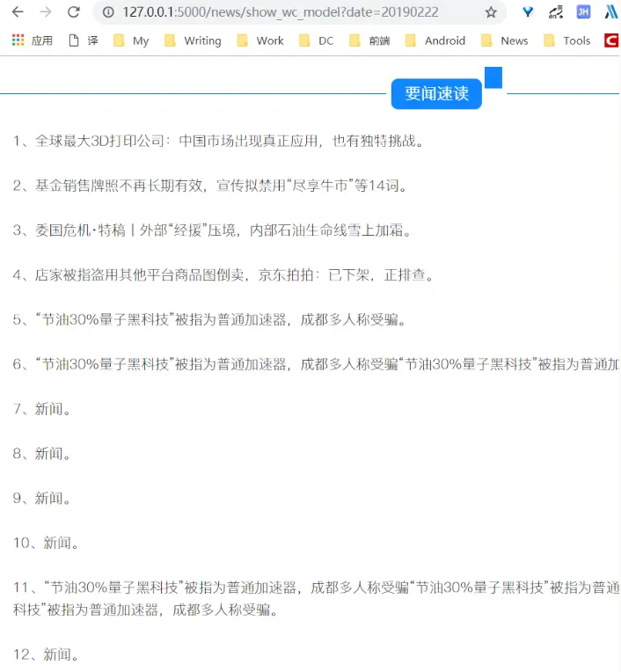
Task: Expand the Writing bookmarks folder
Action: (x=193, y=40)
